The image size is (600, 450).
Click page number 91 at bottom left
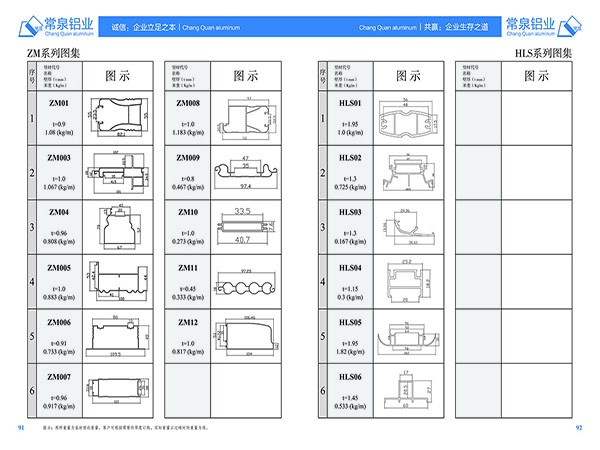pos(21,427)
